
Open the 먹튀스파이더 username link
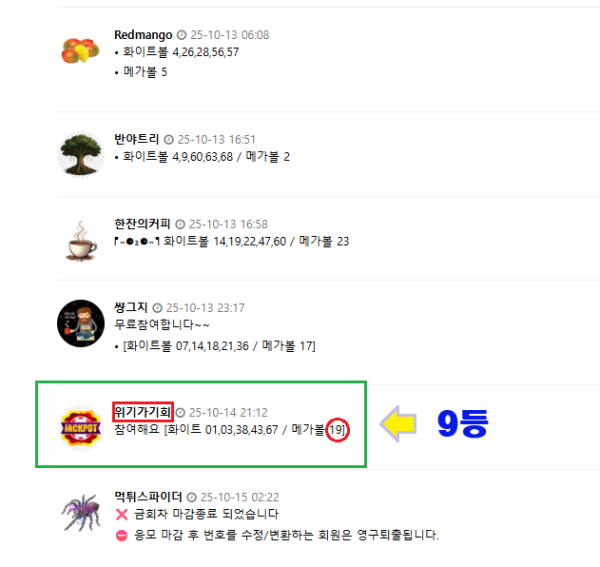(x=148, y=497)
